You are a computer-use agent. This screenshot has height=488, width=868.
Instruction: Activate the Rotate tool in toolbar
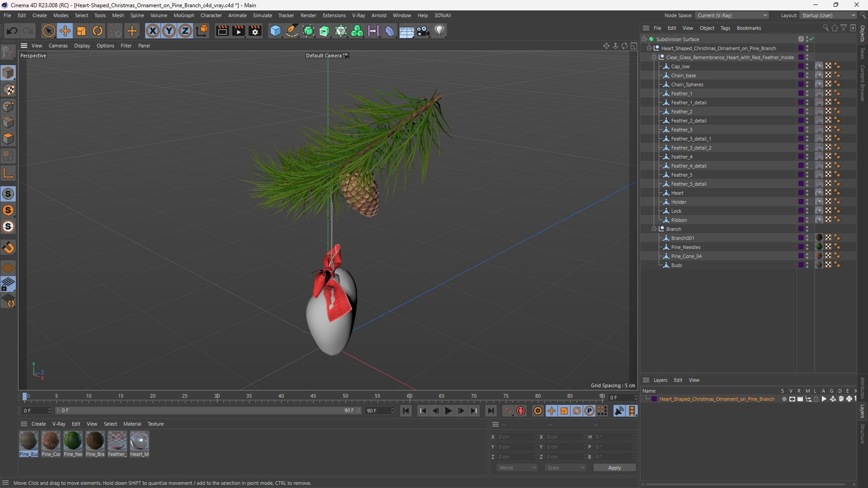pyautogui.click(x=98, y=31)
